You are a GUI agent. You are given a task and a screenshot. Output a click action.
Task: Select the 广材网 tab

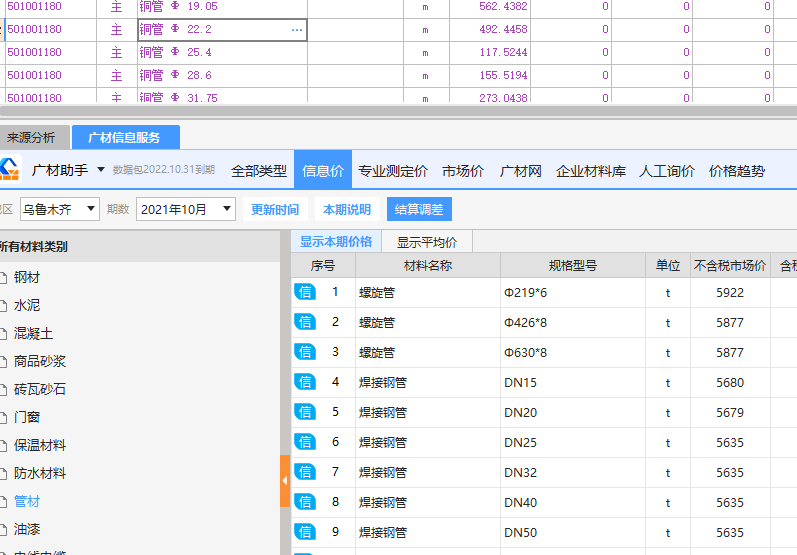(x=520, y=171)
